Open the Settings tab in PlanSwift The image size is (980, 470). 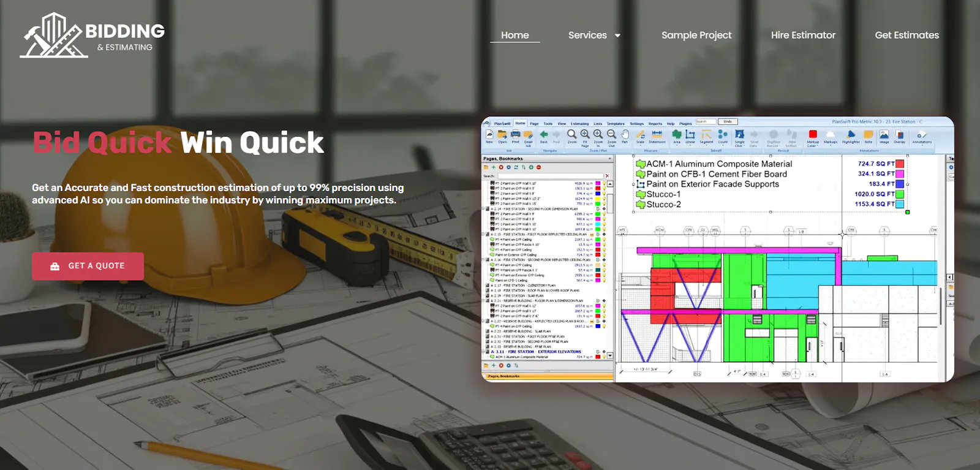point(637,124)
